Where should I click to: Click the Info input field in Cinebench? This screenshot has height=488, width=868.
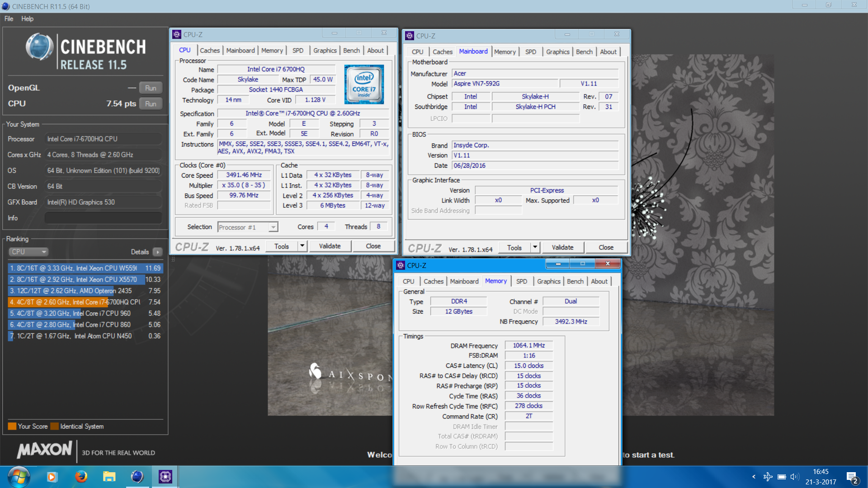(x=103, y=218)
